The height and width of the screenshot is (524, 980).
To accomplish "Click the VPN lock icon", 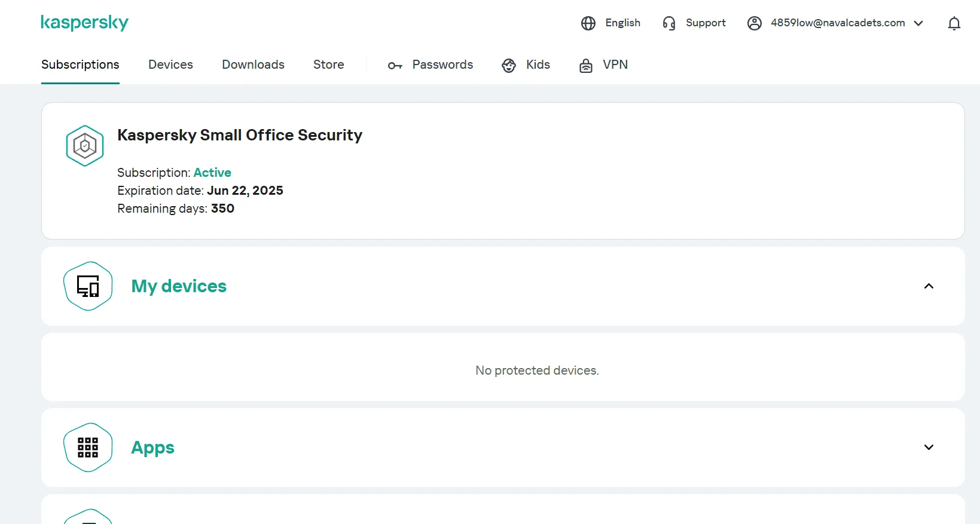I will click(586, 65).
